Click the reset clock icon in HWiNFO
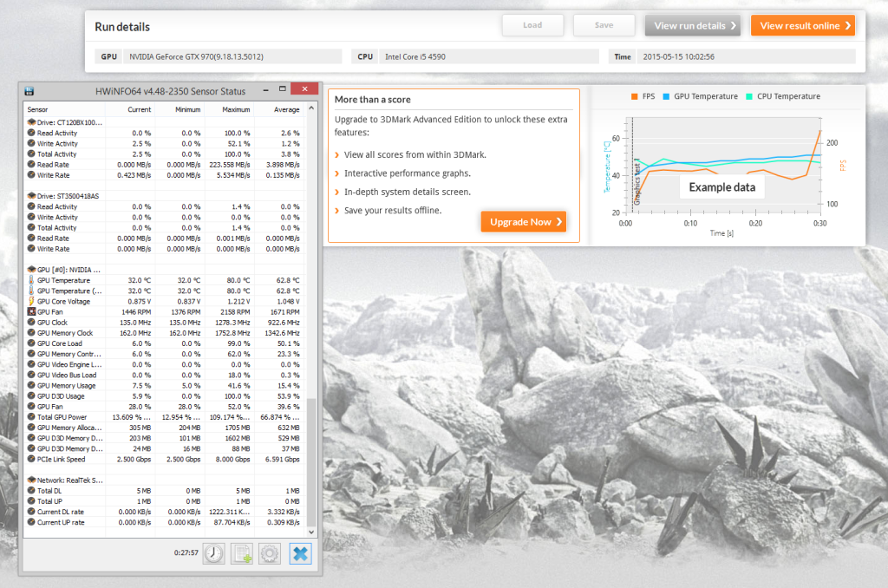The width and height of the screenshot is (888, 588). point(213,552)
